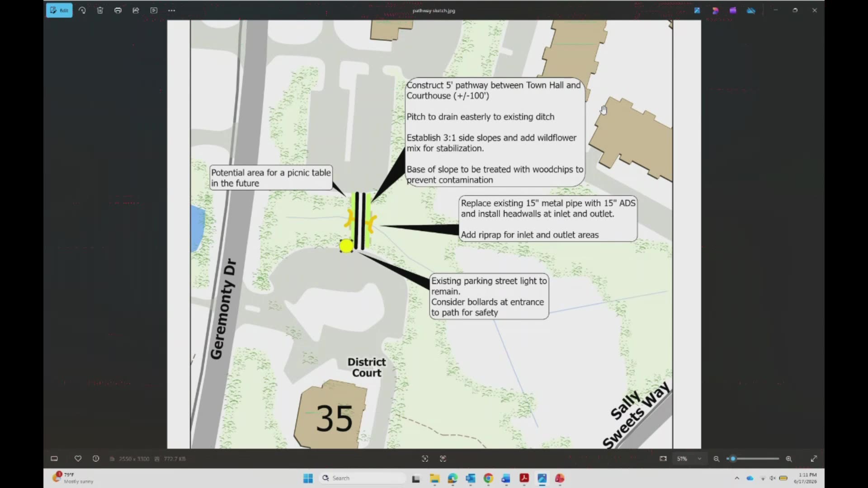The height and width of the screenshot is (488, 868).
Task: Click the Edit image button
Action: 59,10
